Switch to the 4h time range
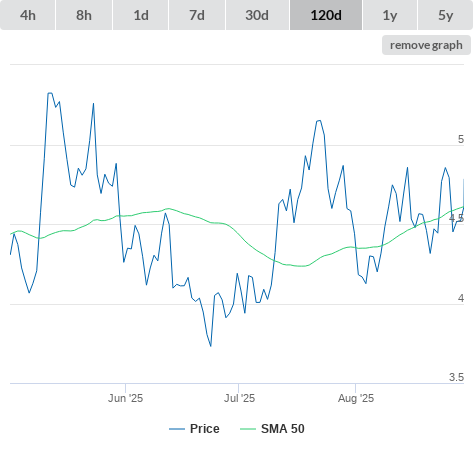The image size is (474, 455). click(28, 15)
